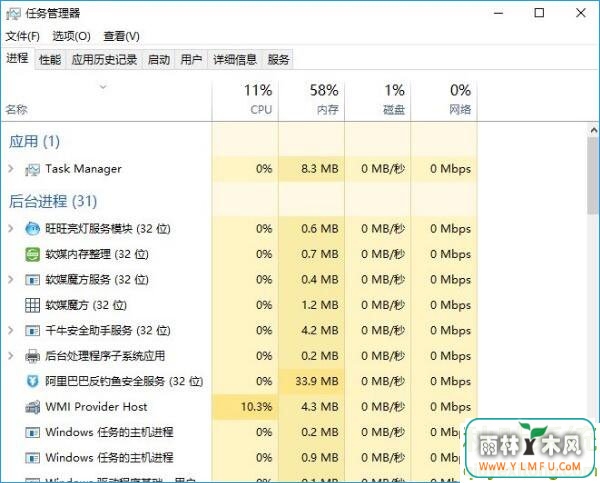
Task: Click the scrollbar up arrow
Action: (593, 131)
